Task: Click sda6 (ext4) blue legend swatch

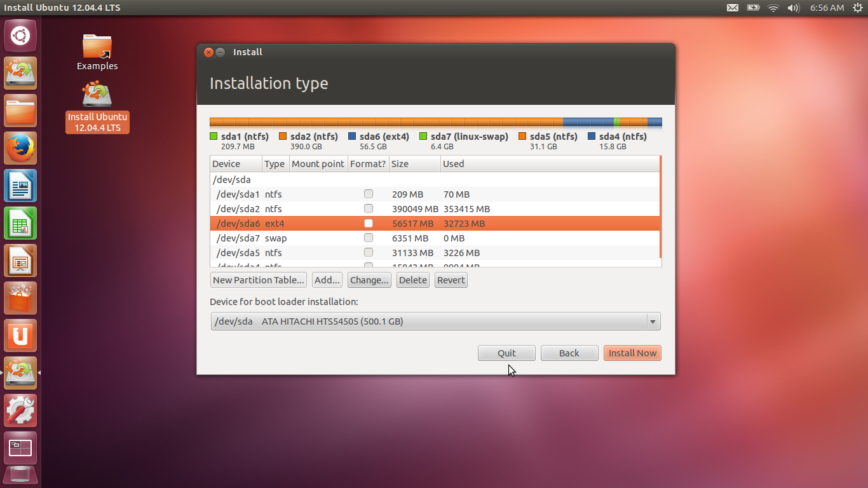Action: (352, 136)
